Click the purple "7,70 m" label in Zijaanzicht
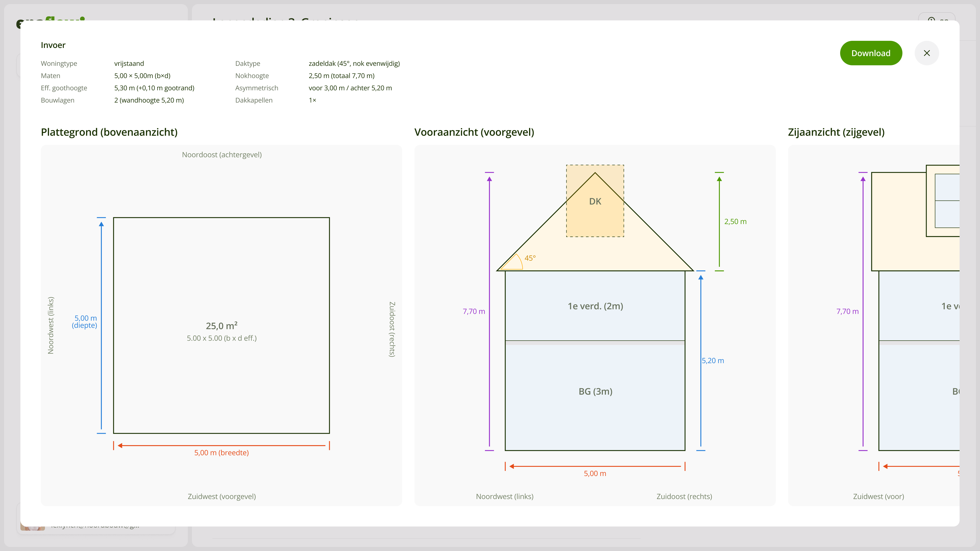 tap(847, 311)
